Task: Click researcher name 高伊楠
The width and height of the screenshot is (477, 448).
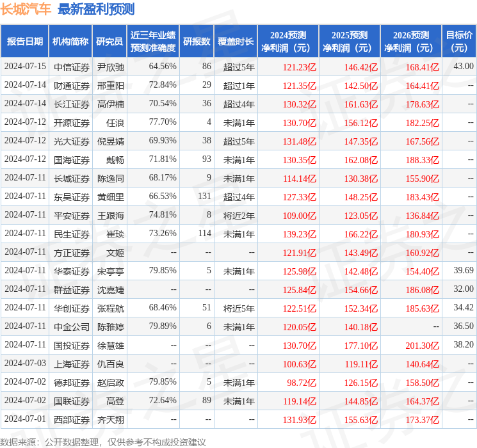Action: [110, 104]
